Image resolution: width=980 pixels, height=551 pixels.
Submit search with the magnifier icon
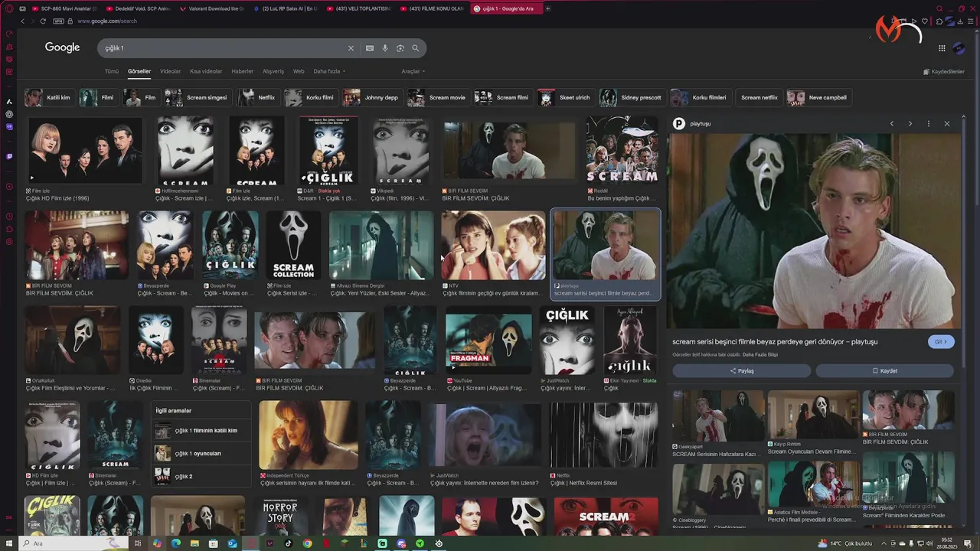416,48
